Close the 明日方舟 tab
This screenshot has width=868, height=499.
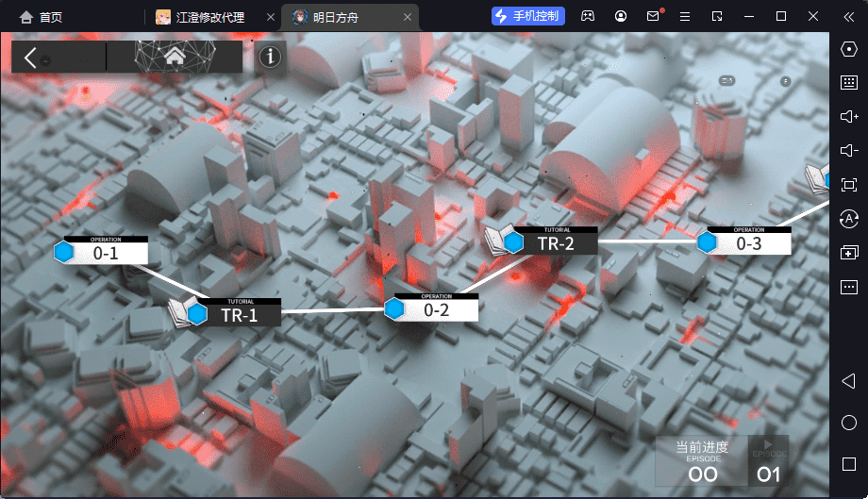[408, 17]
